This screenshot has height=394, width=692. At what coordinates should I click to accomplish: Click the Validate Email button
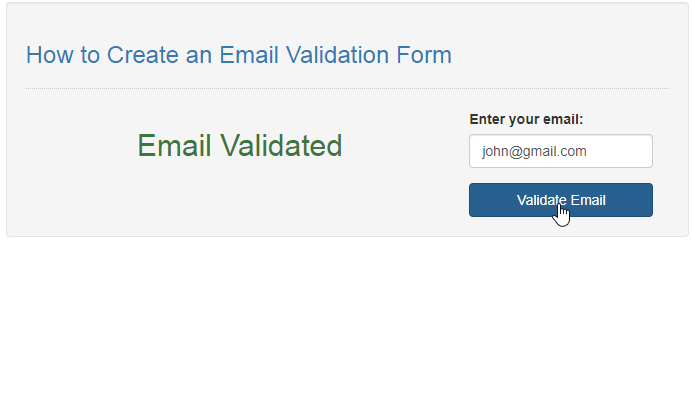(560, 200)
